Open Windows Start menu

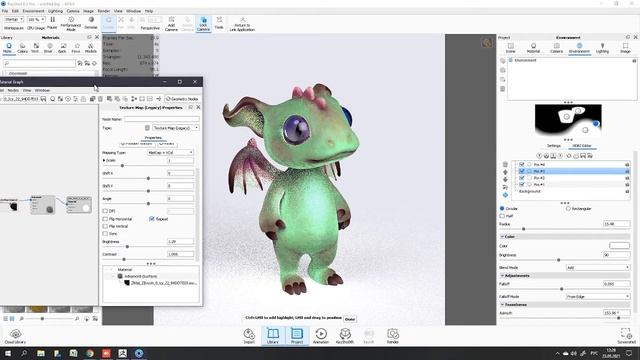[x=7, y=353]
